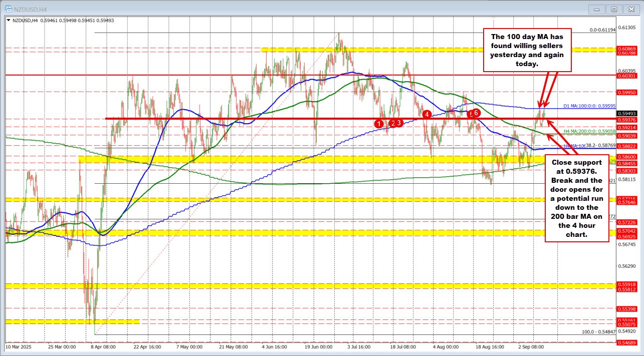Screen dimensions: 644x356
Task: Open the chart menu triangle beside NZDUSD,H4
Action: click(8, 20)
